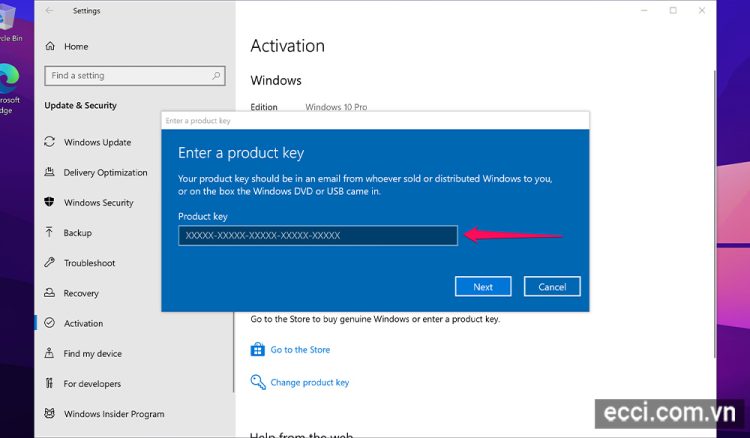
Task: Focus the Product key input field
Action: (x=318, y=235)
